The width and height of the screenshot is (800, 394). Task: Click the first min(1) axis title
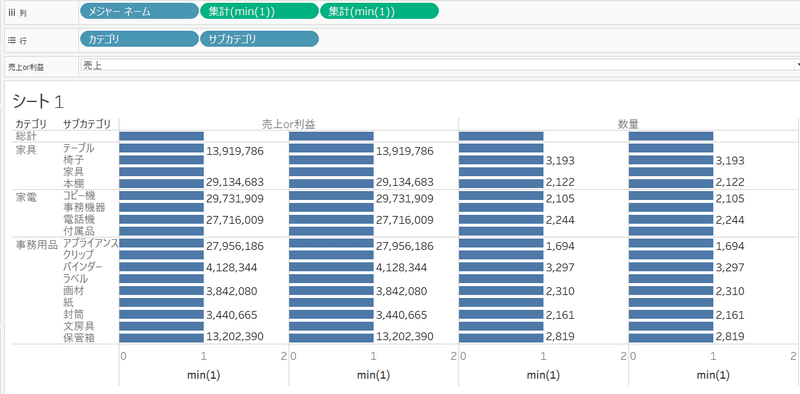(x=204, y=375)
